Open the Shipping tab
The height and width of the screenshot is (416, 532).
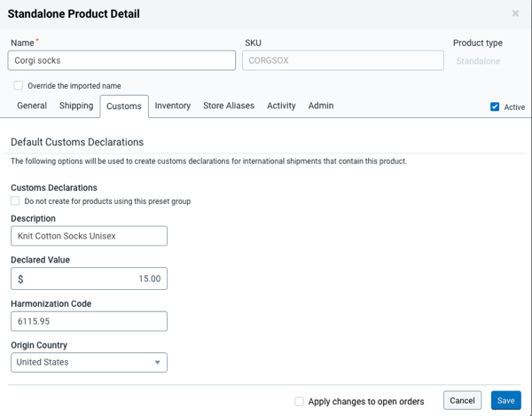click(x=76, y=106)
